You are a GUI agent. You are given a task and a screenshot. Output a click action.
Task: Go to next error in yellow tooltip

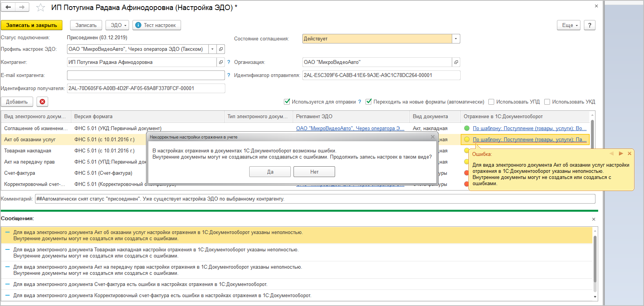(x=621, y=154)
